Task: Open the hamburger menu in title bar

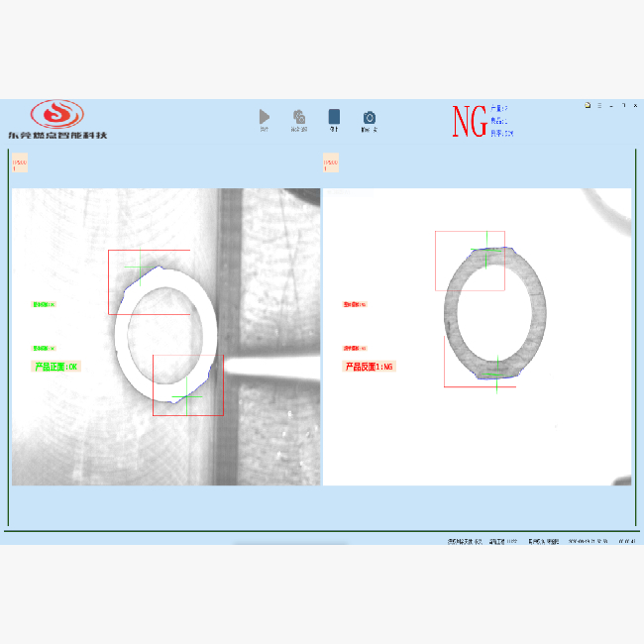Action: pyautogui.click(x=598, y=105)
